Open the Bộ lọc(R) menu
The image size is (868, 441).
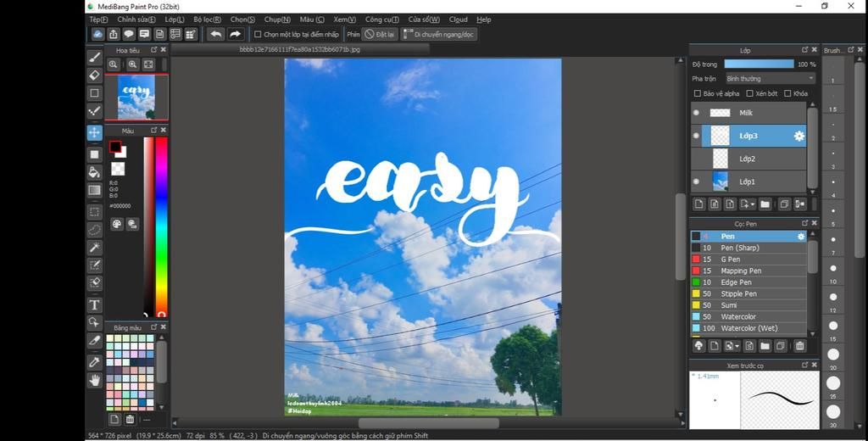tap(207, 20)
